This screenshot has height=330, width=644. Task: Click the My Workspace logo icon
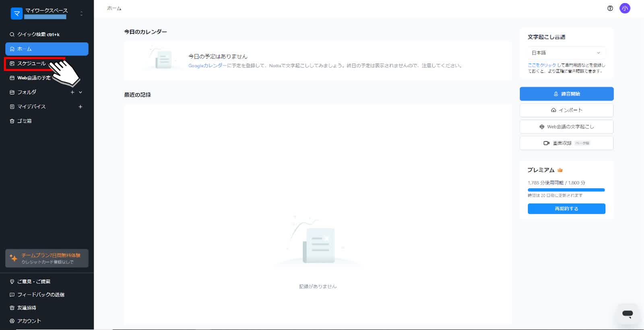pyautogui.click(x=17, y=14)
